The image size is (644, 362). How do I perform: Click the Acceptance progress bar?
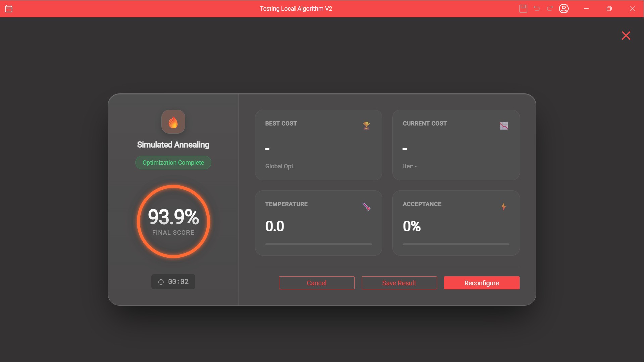pyautogui.click(x=456, y=244)
